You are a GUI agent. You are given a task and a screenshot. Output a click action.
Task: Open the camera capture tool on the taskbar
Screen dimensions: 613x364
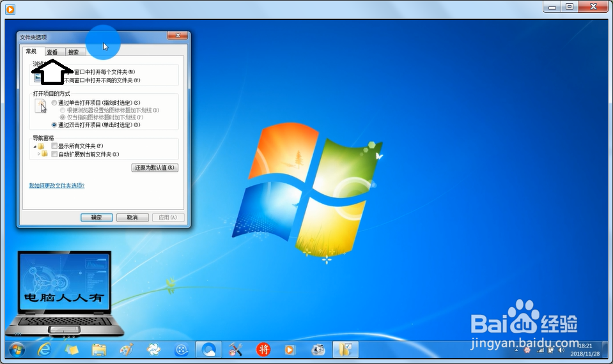tap(318, 349)
